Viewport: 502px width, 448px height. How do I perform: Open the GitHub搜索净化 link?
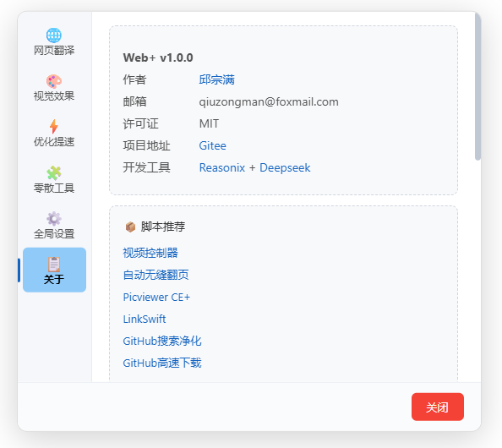coord(162,341)
